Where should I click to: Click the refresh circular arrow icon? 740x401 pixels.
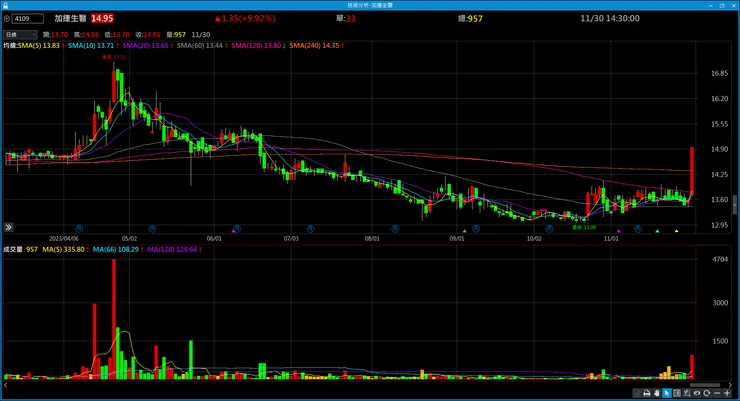(706, 393)
